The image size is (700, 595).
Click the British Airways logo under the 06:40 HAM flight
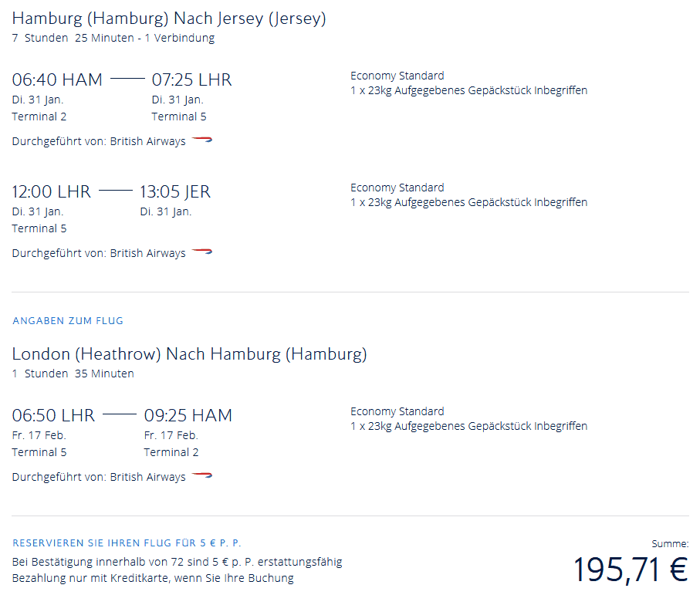point(201,140)
